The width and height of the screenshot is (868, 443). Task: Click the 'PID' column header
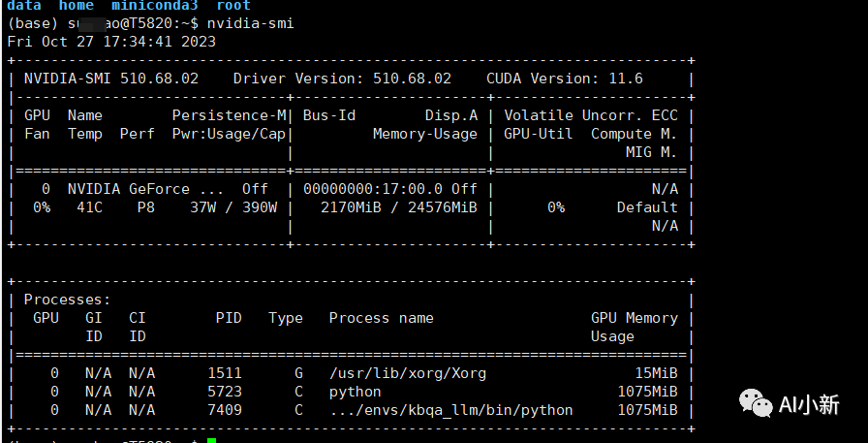click(x=229, y=318)
